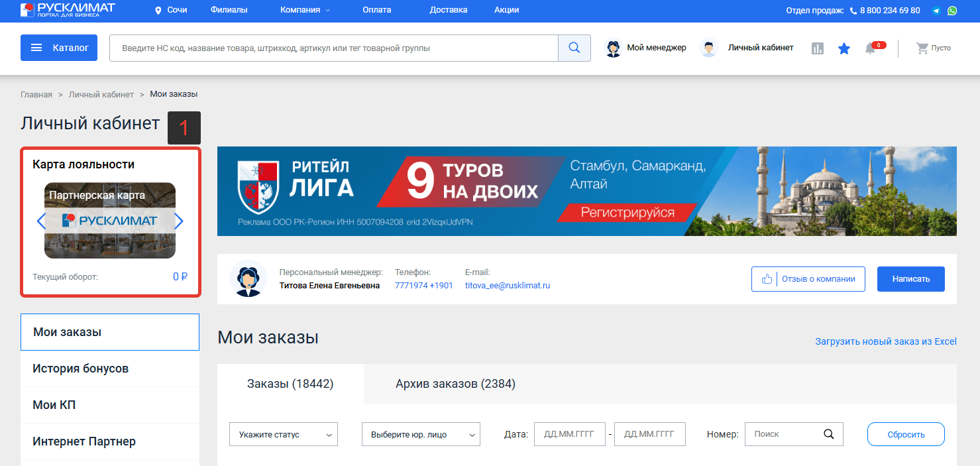Click the Личный кабинет avatar icon
Image resolution: width=980 pixels, height=466 pixels.
(709, 48)
